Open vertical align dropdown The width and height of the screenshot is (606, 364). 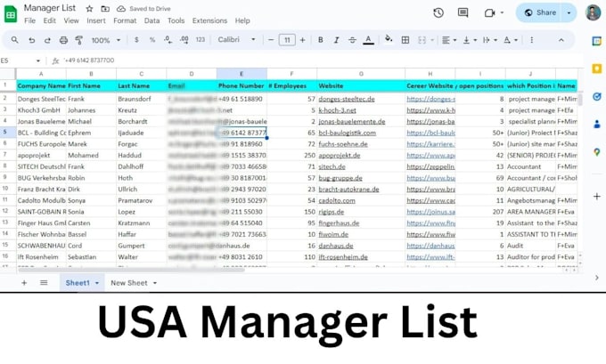click(x=470, y=40)
